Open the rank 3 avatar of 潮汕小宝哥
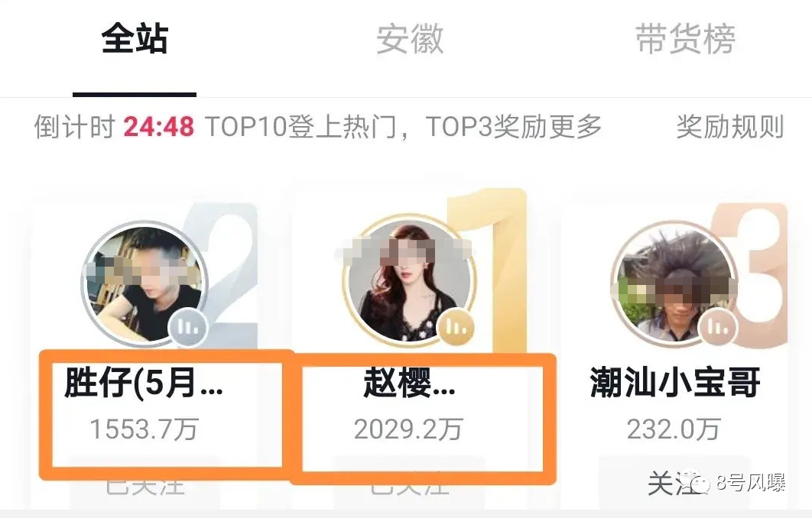The width and height of the screenshot is (812, 518). pos(675,283)
